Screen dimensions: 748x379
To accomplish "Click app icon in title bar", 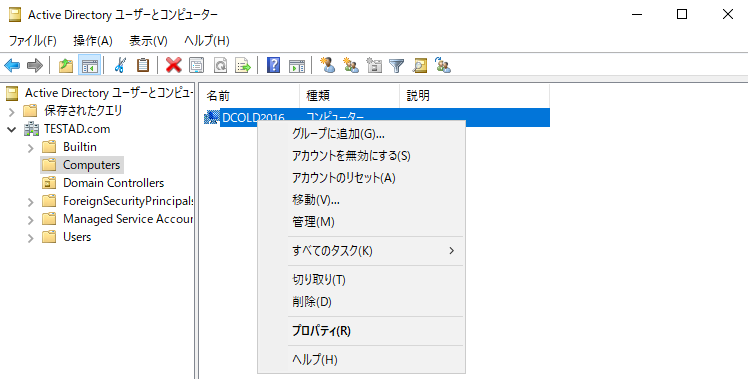I will [x=15, y=15].
